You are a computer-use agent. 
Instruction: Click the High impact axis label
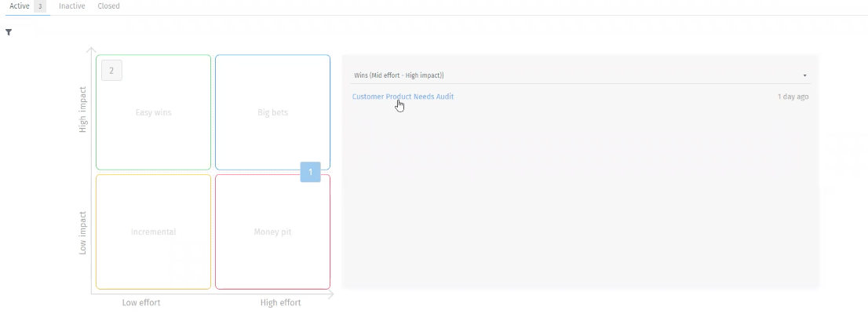click(83, 113)
